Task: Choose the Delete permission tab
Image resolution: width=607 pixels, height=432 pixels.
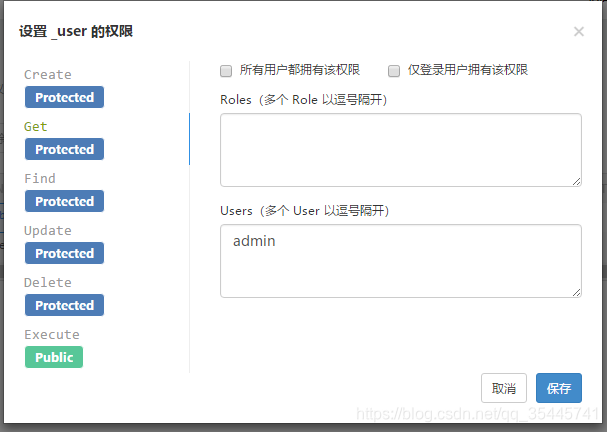Action: point(48,283)
